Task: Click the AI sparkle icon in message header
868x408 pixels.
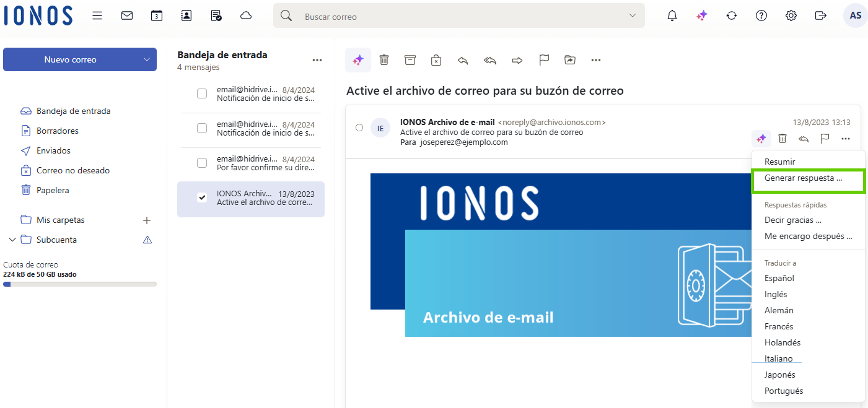Action: [761, 139]
